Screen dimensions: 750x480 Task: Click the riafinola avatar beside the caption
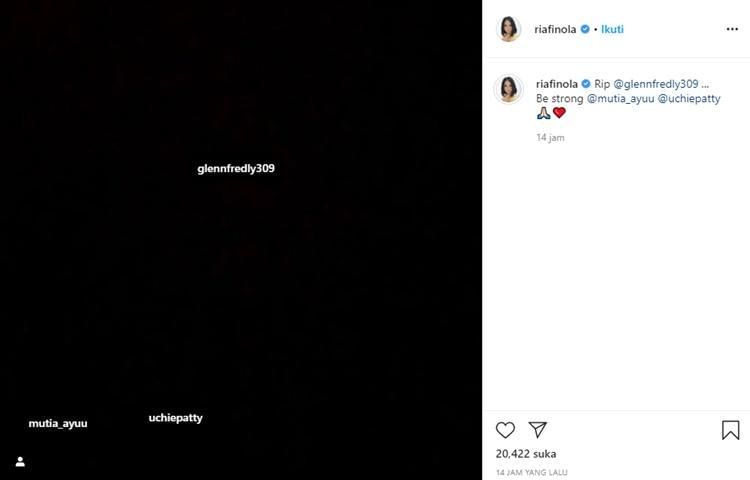pyautogui.click(x=509, y=89)
